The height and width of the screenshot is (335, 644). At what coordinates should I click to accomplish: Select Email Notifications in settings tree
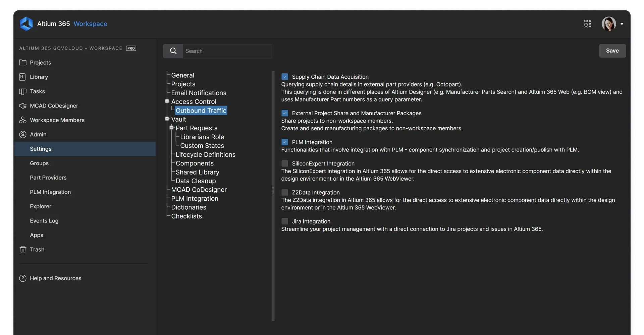click(199, 93)
